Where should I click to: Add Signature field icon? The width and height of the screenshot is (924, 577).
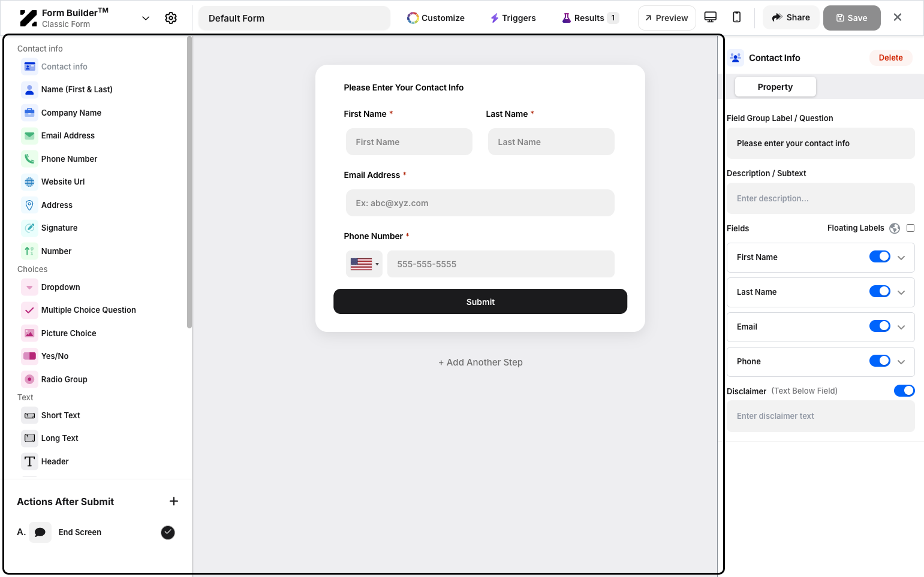(29, 228)
